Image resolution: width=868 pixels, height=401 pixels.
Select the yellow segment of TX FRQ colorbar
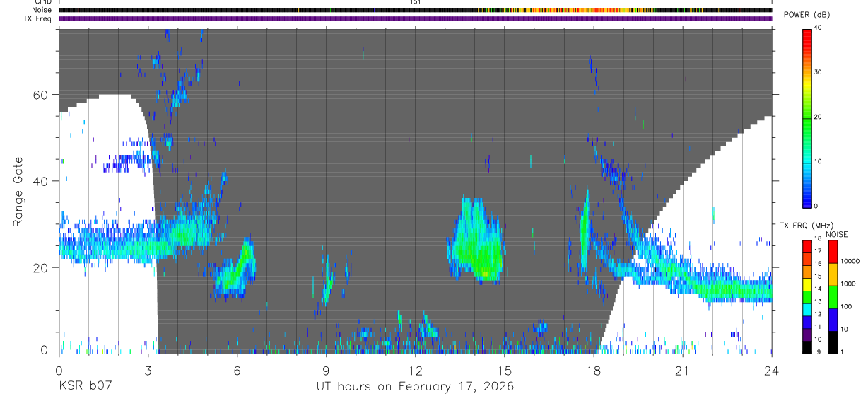click(807, 284)
